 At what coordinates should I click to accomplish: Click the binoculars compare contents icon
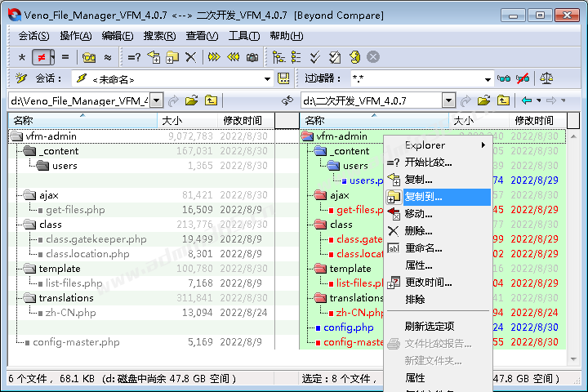(89, 57)
